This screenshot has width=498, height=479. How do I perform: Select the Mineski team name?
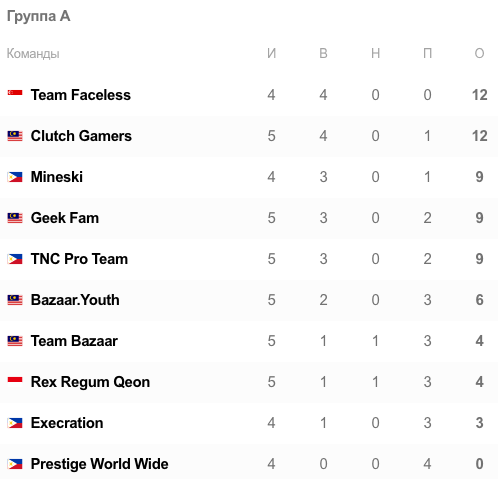coord(57,177)
